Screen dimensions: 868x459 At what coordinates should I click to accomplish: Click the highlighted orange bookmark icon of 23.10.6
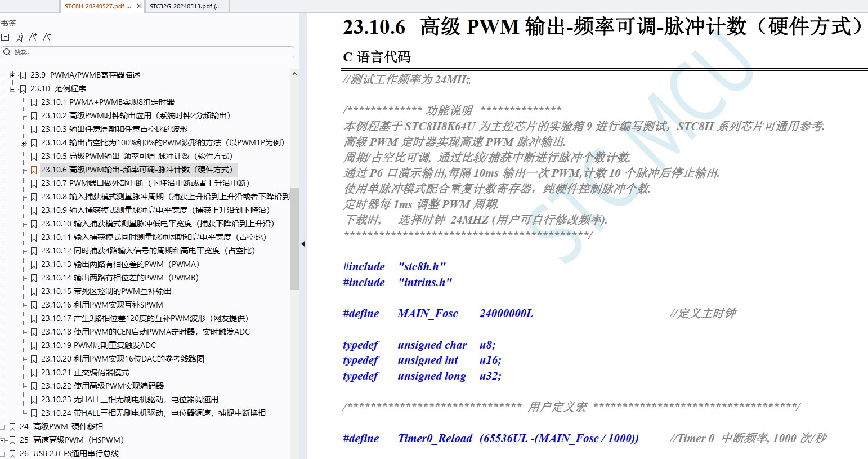(34, 170)
